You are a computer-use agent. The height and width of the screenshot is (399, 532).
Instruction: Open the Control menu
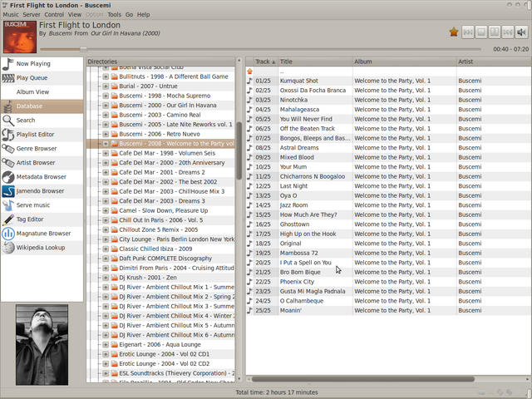(x=54, y=15)
